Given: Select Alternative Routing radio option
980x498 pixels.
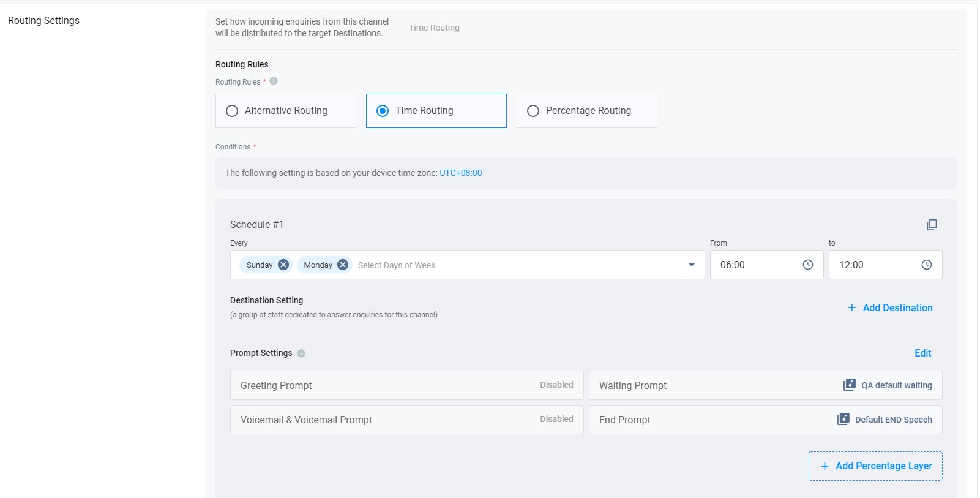Looking at the screenshot, I should click(x=232, y=111).
